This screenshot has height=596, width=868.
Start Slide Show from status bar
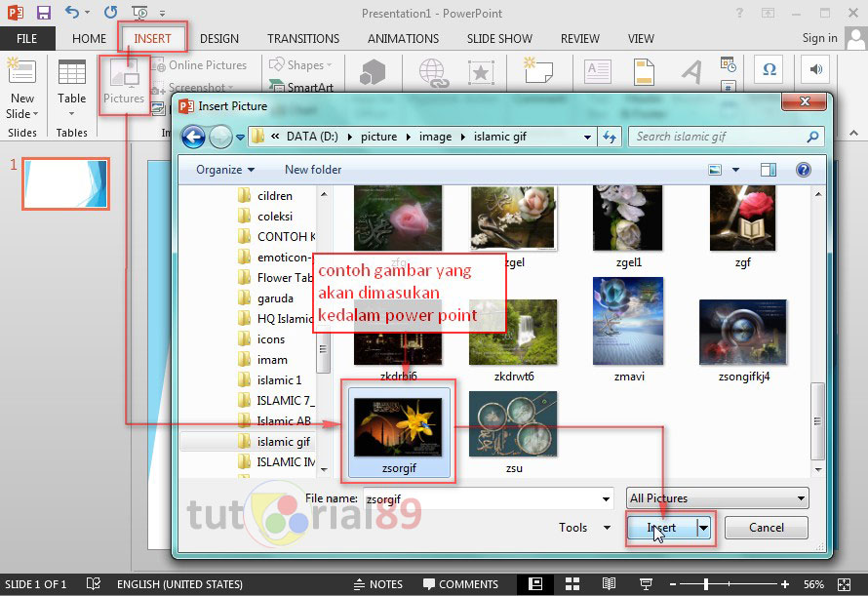(646, 584)
